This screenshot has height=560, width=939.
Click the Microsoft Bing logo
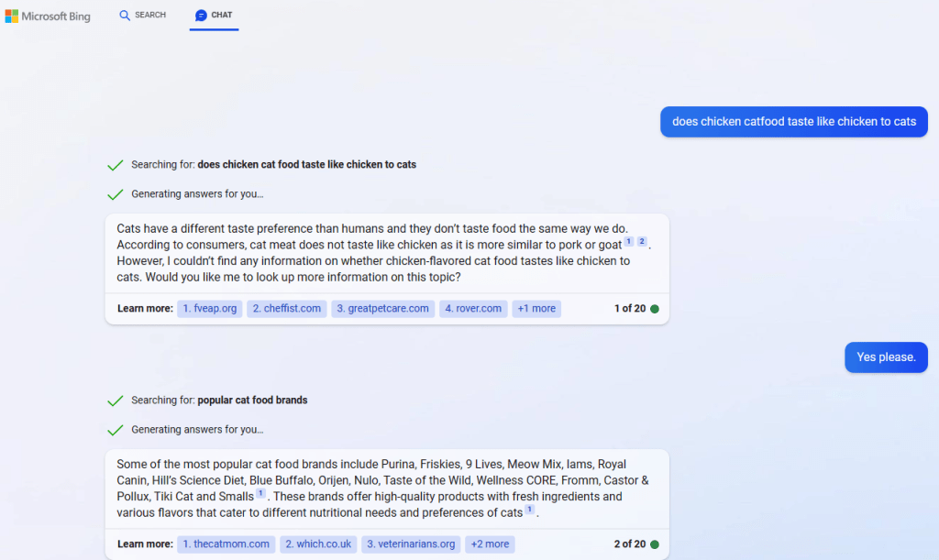[x=48, y=16]
